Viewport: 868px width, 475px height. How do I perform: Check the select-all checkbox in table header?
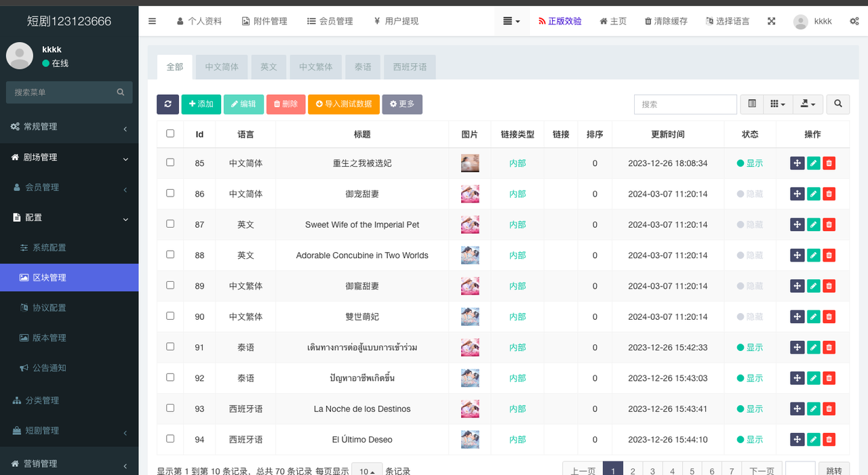pyautogui.click(x=170, y=133)
